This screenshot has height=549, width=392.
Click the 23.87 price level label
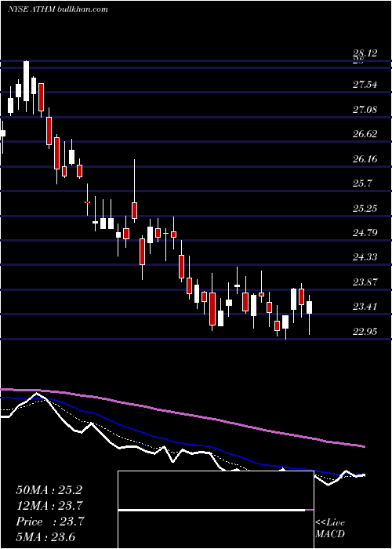coord(365,282)
